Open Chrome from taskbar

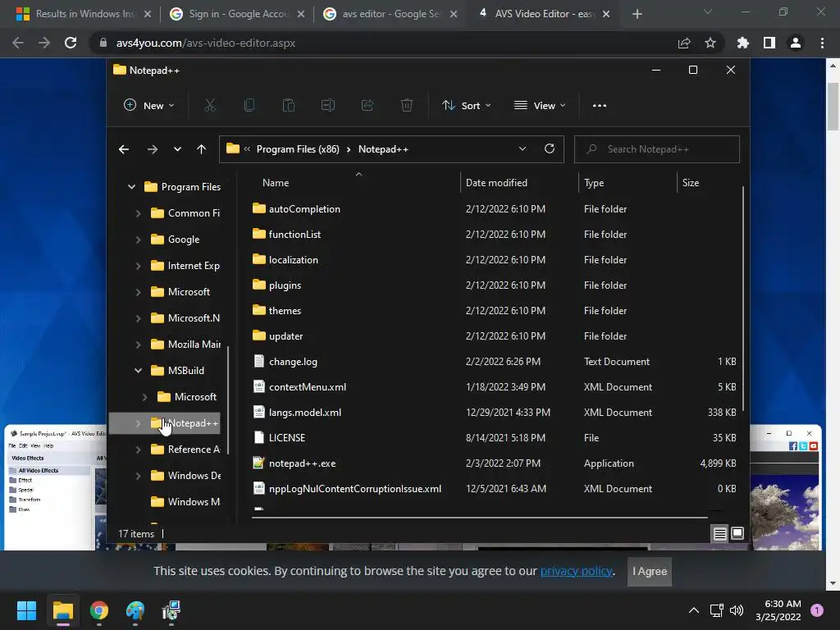tap(99, 610)
